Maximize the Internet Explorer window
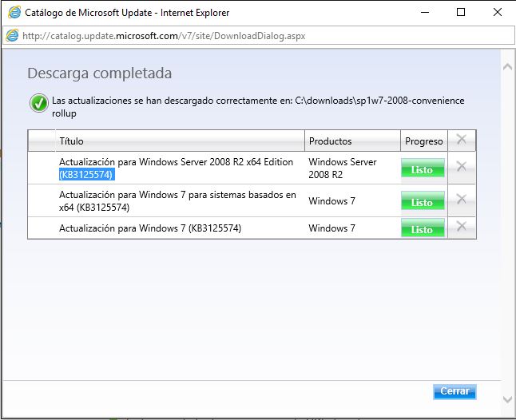 click(461, 13)
